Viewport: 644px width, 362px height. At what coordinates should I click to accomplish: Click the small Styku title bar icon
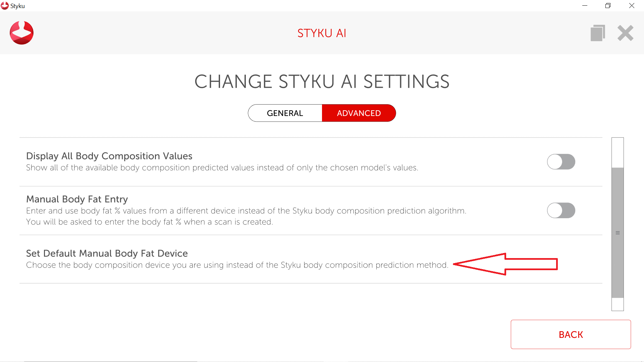(5, 6)
